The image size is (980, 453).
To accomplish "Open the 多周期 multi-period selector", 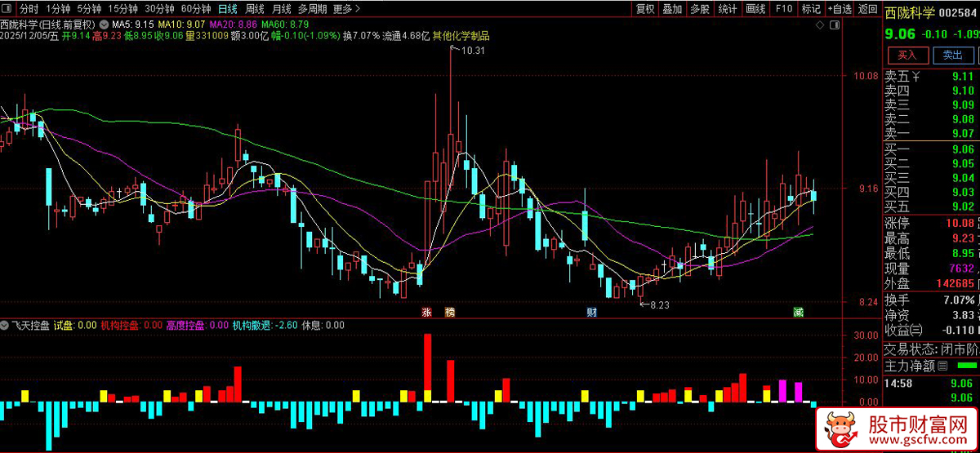I will tap(312, 9).
